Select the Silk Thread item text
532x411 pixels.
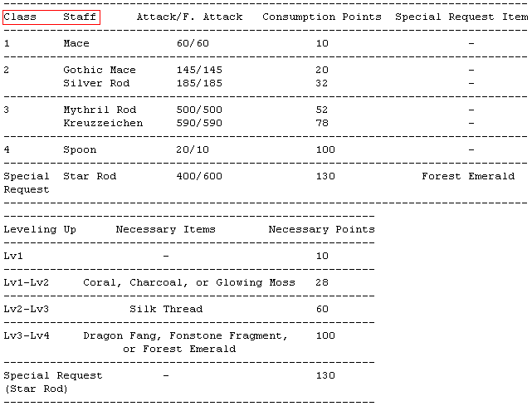pyautogui.click(x=166, y=309)
